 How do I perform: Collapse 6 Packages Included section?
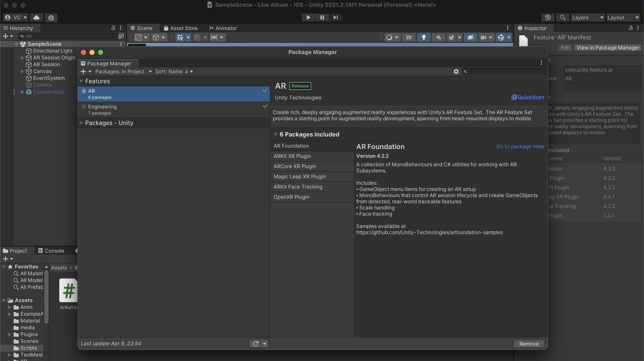276,134
